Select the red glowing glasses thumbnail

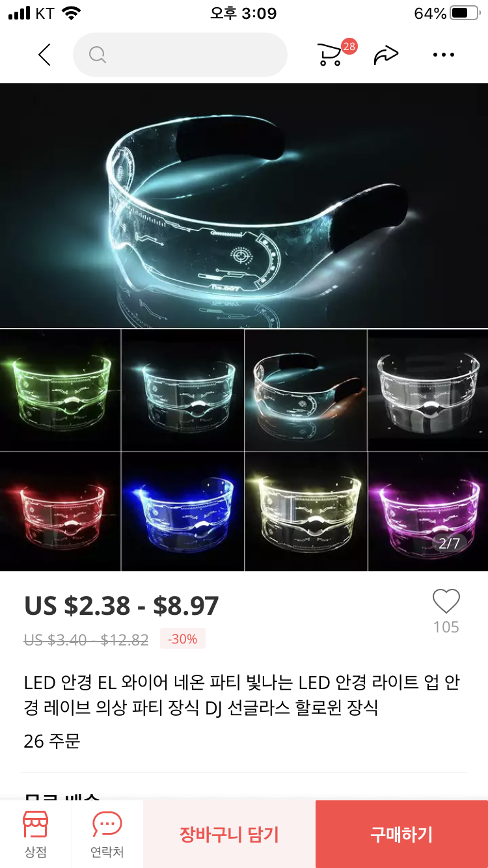(x=61, y=511)
